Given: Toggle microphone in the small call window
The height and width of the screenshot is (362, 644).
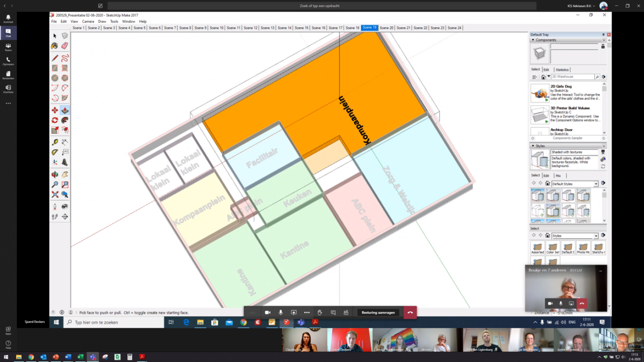Looking at the screenshot, I should click(x=560, y=304).
